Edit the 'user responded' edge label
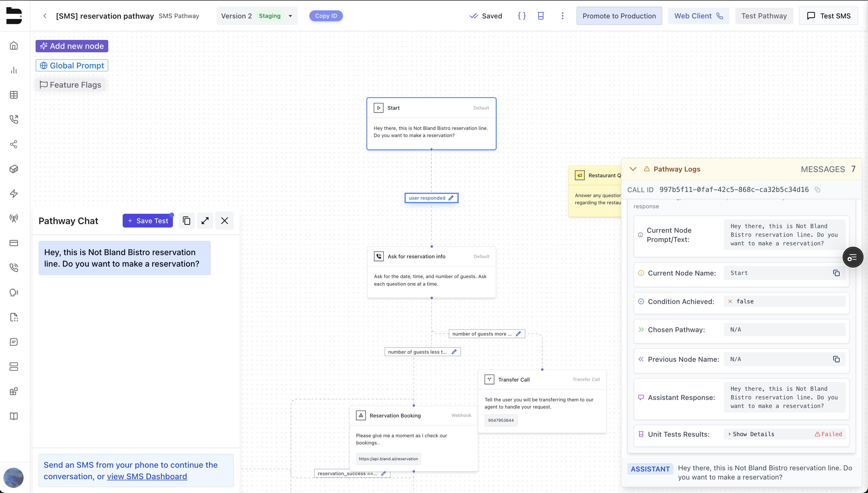This screenshot has height=493, width=868. [451, 198]
